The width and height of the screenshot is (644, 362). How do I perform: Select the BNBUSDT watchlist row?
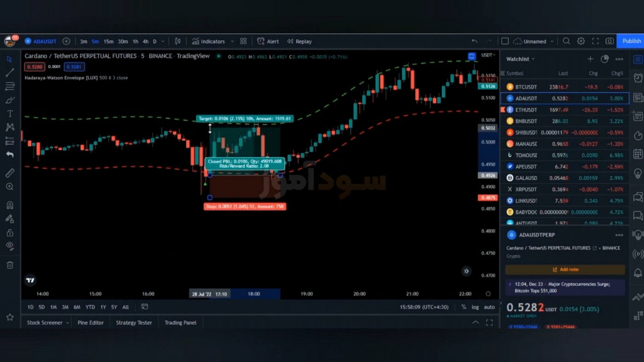coord(565,121)
